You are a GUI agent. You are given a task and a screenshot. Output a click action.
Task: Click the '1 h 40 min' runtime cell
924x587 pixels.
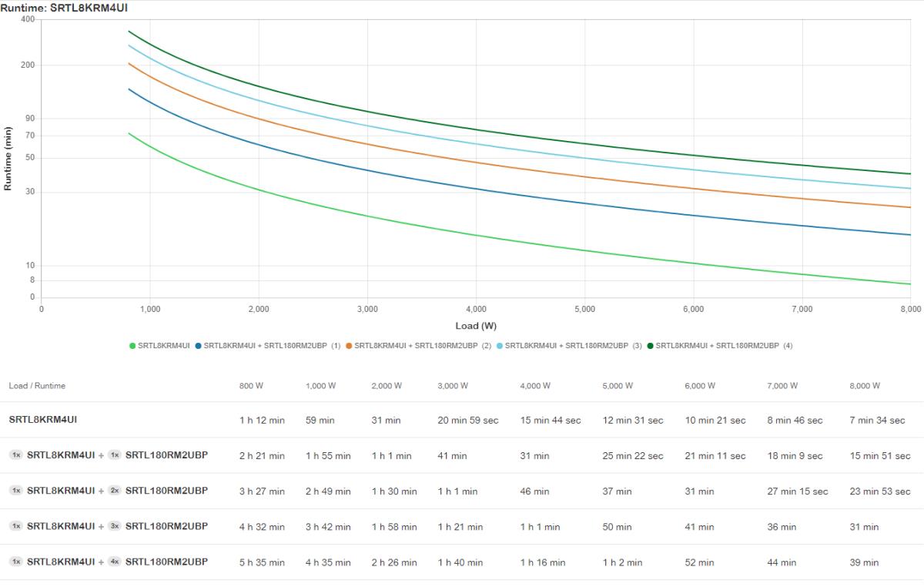(460, 562)
